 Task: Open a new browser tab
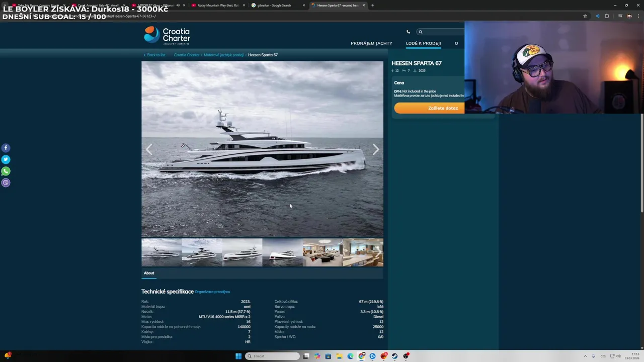click(x=372, y=5)
